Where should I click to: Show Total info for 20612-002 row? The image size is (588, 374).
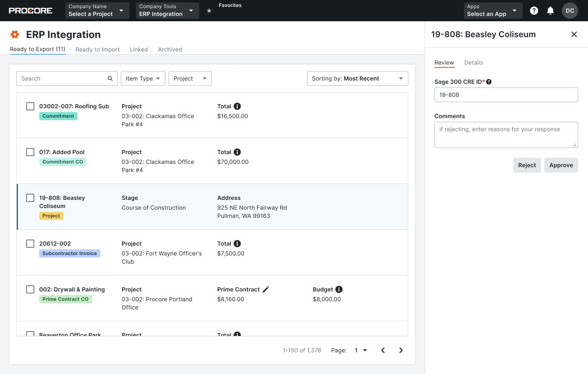tap(237, 244)
